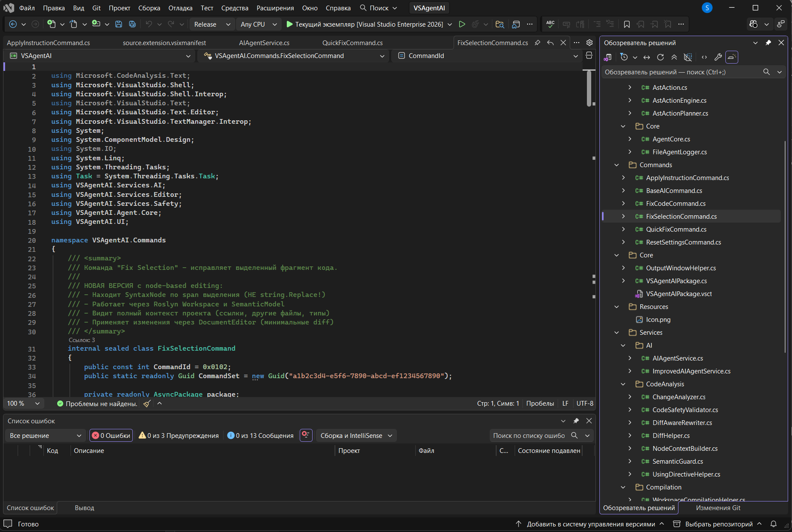The height and width of the screenshot is (532, 792).
Task: Click the bookmark toggle icon in toolbar
Action: coord(626,24)
